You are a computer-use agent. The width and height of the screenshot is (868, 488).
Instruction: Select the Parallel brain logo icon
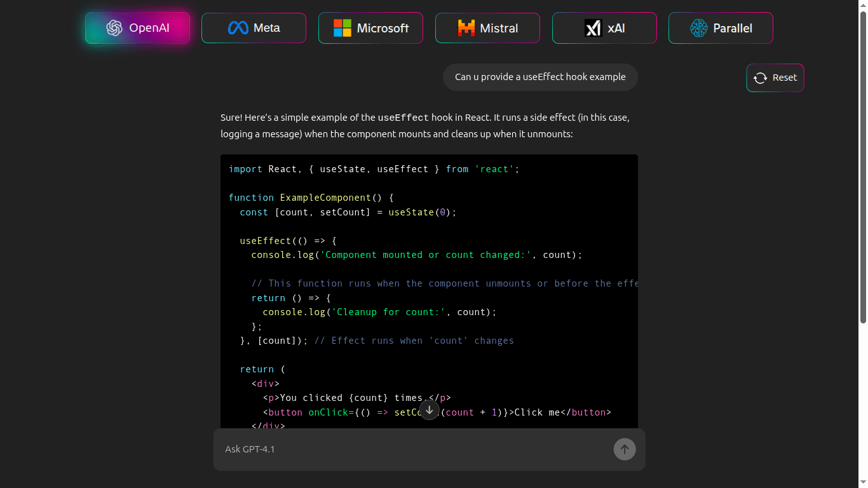click(699, 27)
